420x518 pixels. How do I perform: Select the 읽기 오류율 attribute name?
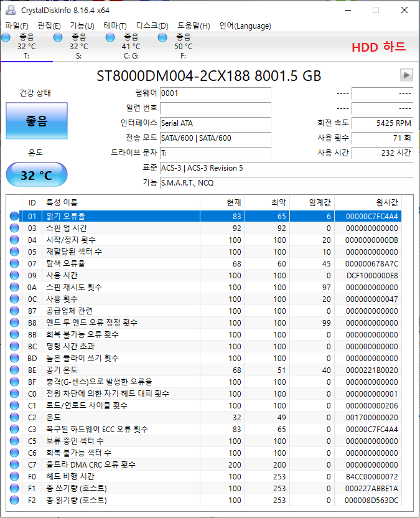tap(66, 216)
